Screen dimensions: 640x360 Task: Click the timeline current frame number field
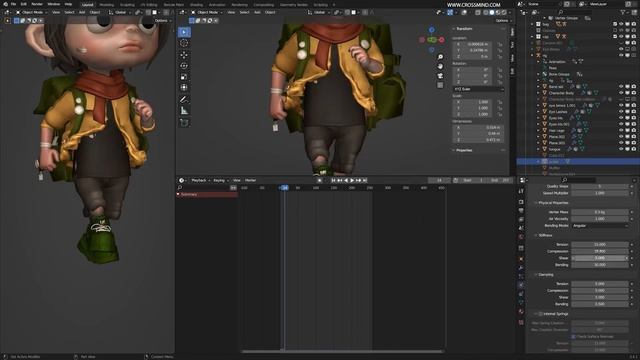[x=439, y=180]
